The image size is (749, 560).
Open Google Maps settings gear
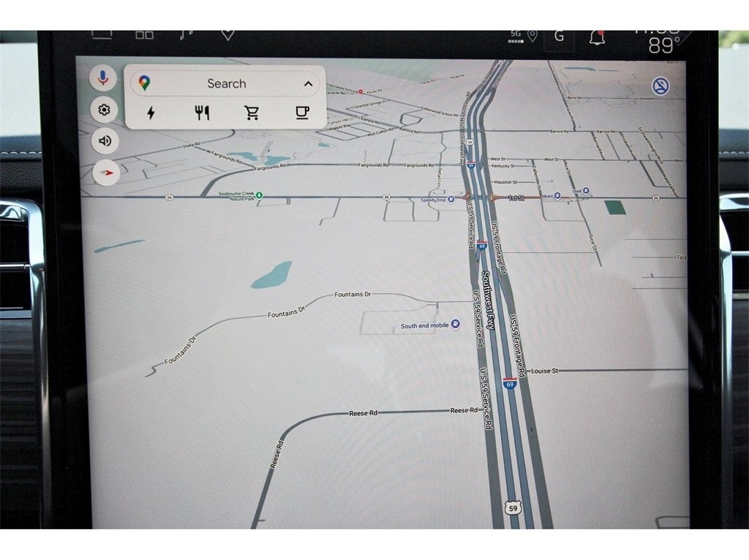point(105,110)
